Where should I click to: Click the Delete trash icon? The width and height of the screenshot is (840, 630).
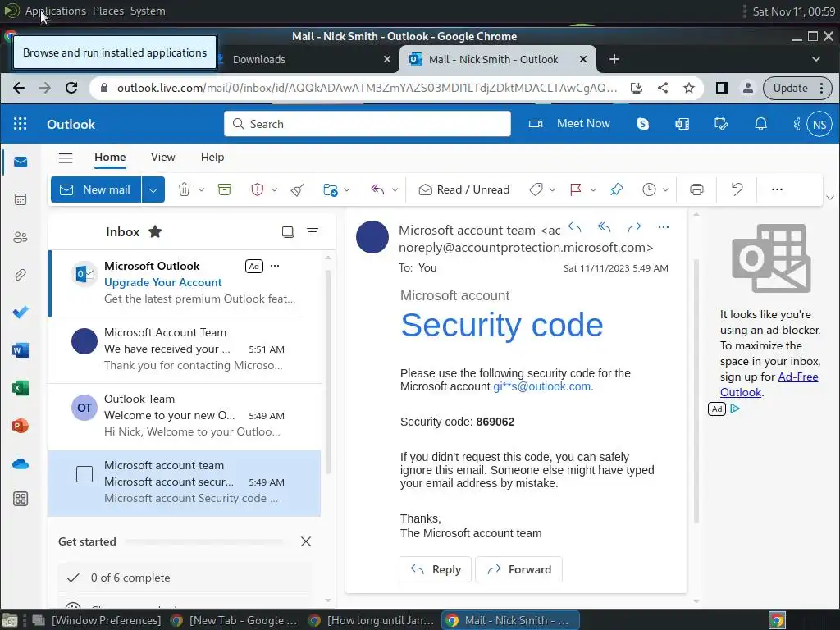[x=185, y=189]
